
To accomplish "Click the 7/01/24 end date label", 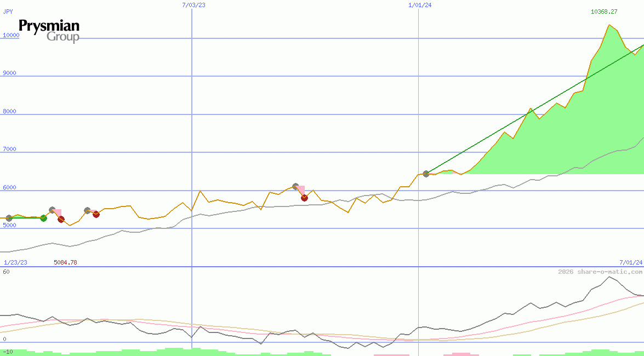I will 630,262.
